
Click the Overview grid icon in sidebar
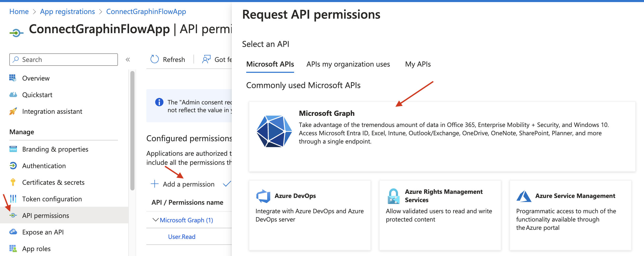click(x=13, y=78)
